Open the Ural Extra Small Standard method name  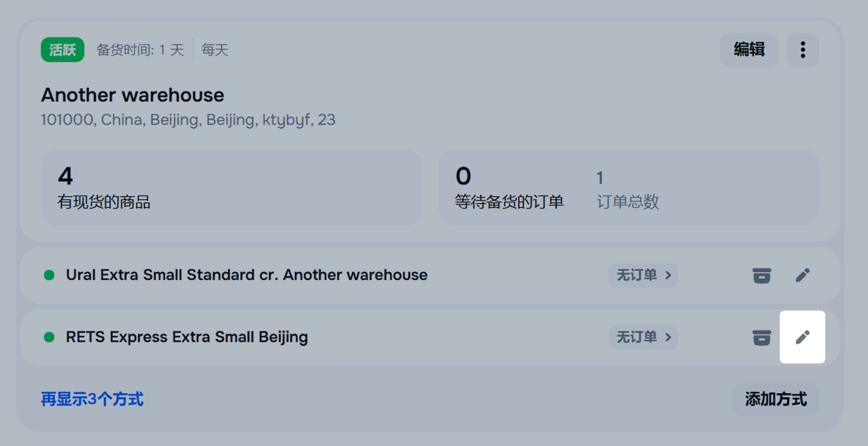click(x=246, y=276)
